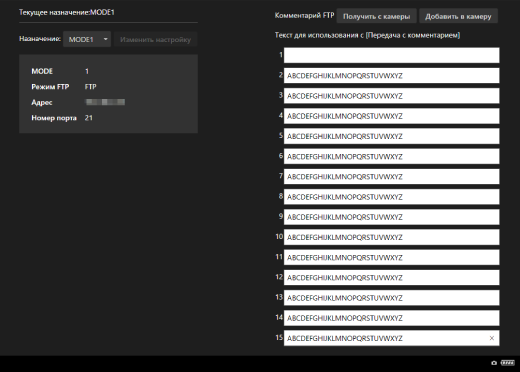Viewport: 520px width, 372px height.
Task: Click FTP comment field 4
Action: point(392,116)
